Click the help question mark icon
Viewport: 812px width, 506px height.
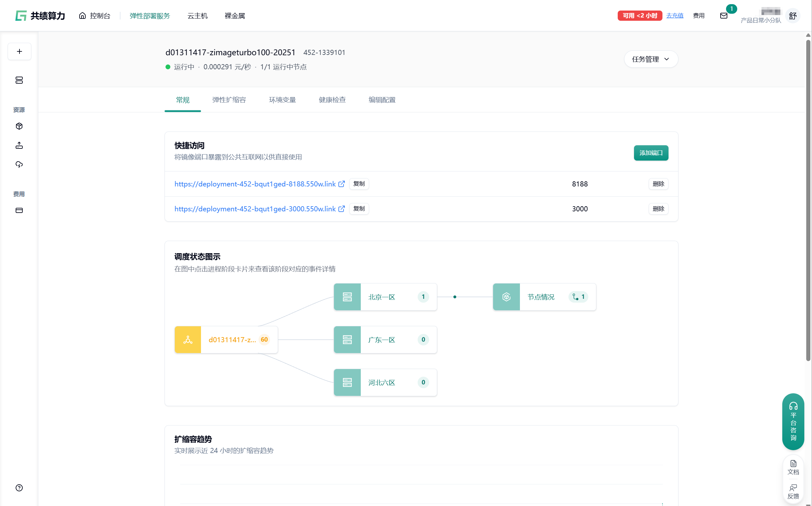point(19,487)
